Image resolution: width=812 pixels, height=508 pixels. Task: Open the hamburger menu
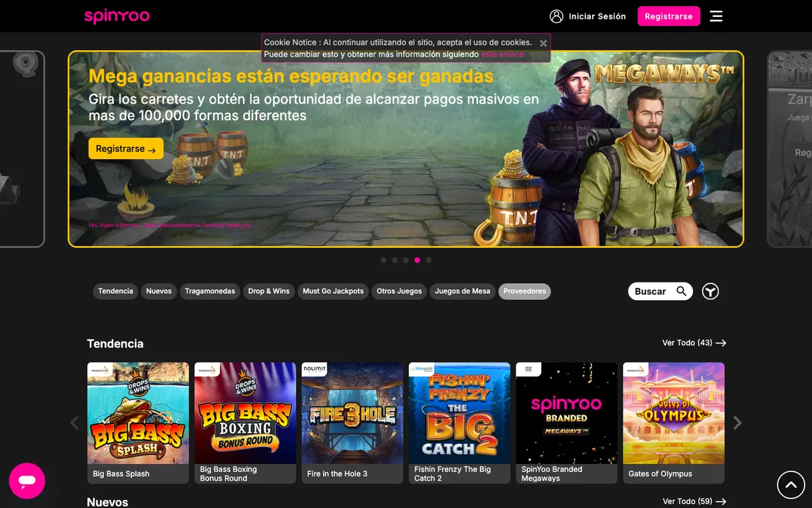click(716, 16)
